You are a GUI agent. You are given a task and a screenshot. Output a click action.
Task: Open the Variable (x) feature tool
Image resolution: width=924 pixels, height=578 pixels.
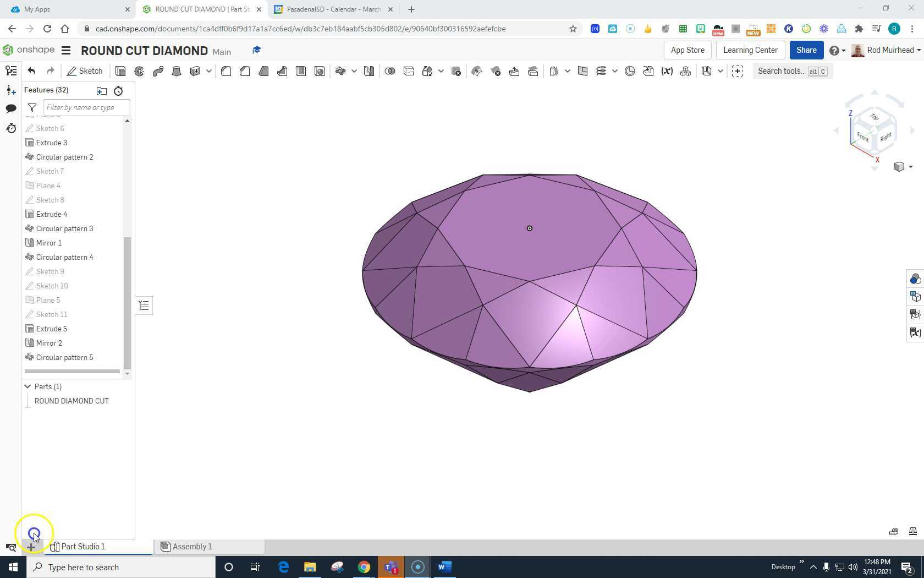667,71
